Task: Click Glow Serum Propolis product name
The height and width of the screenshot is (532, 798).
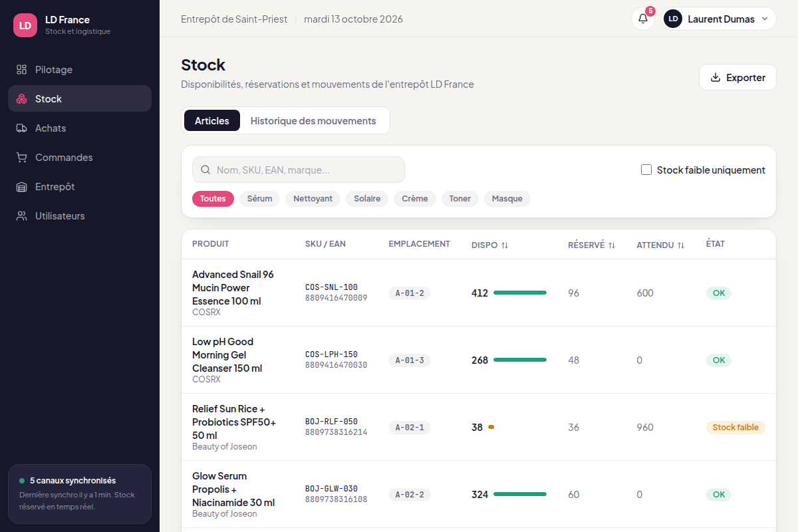Action: point(233,489)
